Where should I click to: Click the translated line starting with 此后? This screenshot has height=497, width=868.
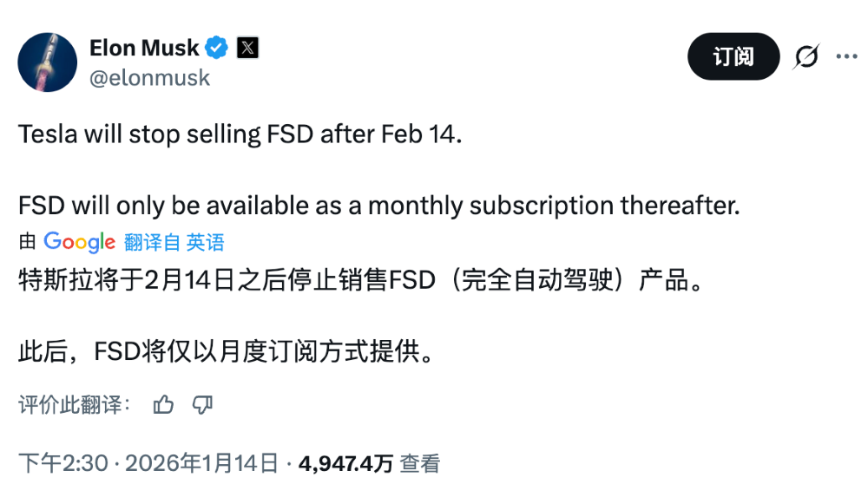pos(225,353)
